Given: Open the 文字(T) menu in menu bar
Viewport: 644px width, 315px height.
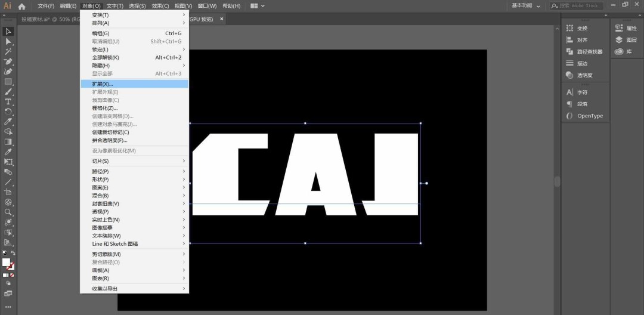Looking at the screenshot, I should coord(114,6).
